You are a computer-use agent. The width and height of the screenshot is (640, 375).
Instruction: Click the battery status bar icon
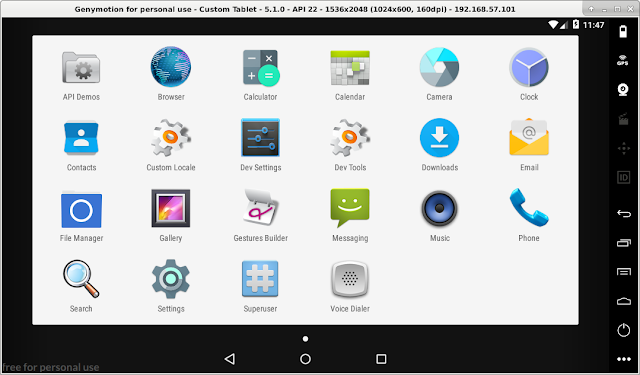(x=576, y=24)
